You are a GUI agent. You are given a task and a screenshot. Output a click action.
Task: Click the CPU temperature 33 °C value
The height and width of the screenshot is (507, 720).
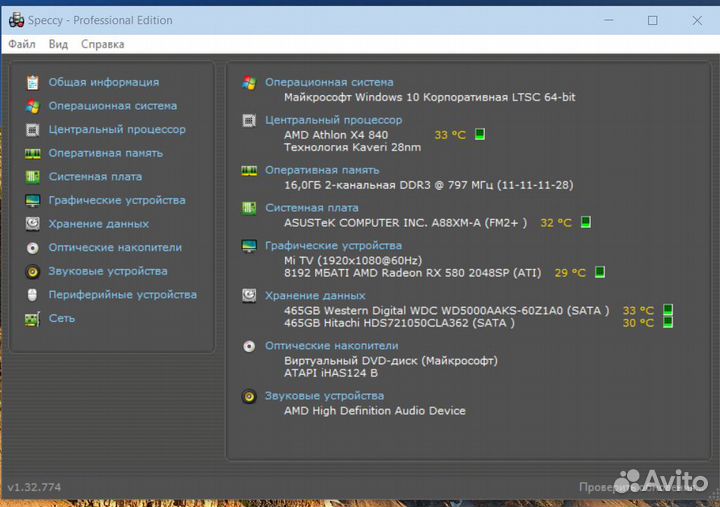(x=450, y=135)
